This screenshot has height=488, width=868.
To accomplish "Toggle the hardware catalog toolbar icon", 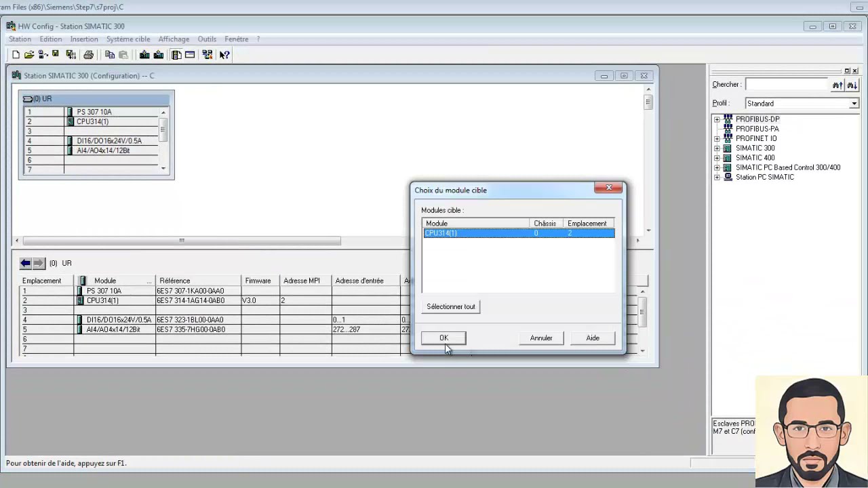I will point(176,55).
